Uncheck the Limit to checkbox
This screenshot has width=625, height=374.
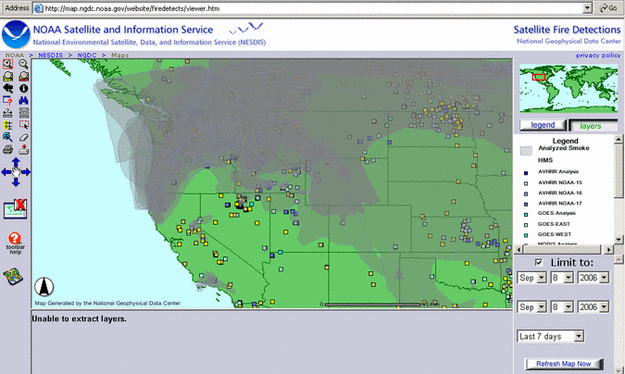tap(539, 262)
